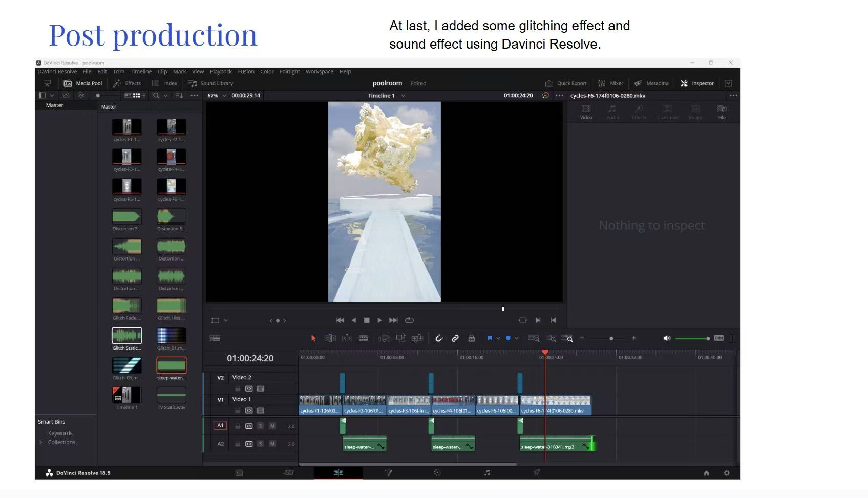Image resolution: width=868 pixels, height=498 pixels.
Task: Open the Playback menu
Action: [x=221, y=72]
